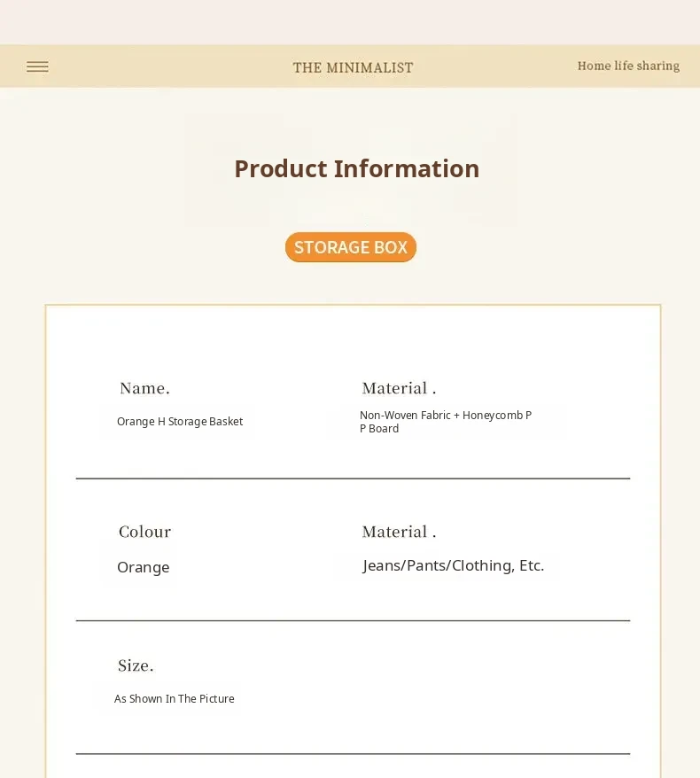Image resolution: width=700 pixels, height=778 pixels.
Task: Click Non-Woven Fabric + Honeycomb material text
Action: (x=445, y=415)
